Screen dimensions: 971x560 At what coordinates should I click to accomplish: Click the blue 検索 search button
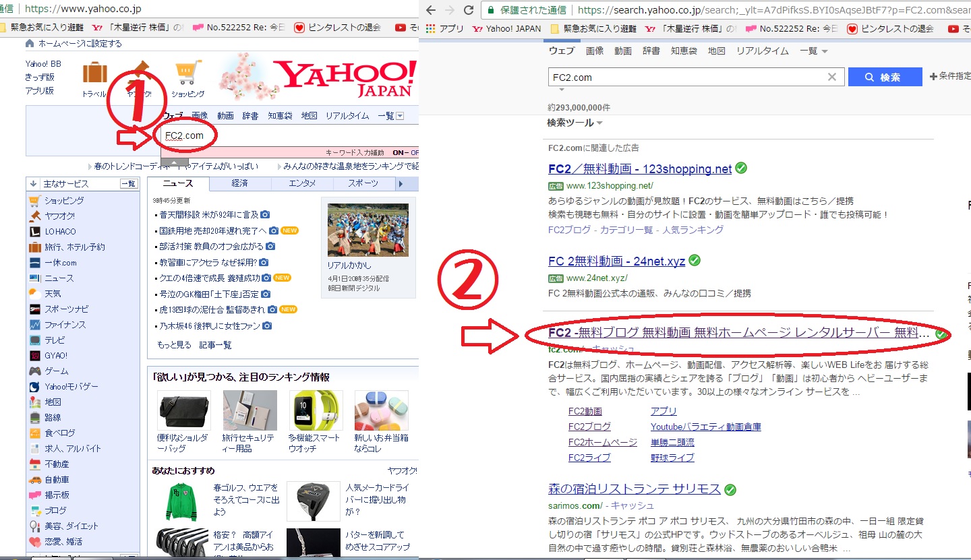click(885, 77)
